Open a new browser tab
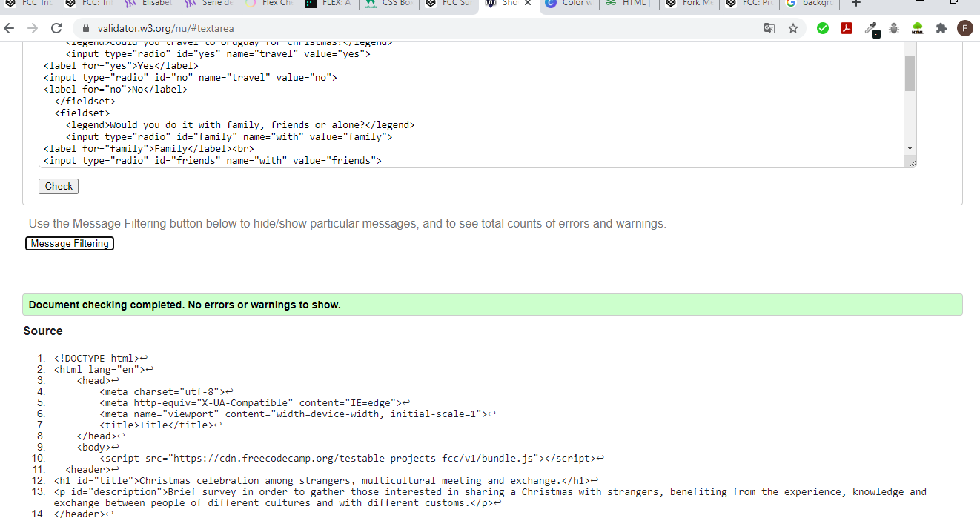Viewport: 980px width, 518px height. [x=855, y=4]
